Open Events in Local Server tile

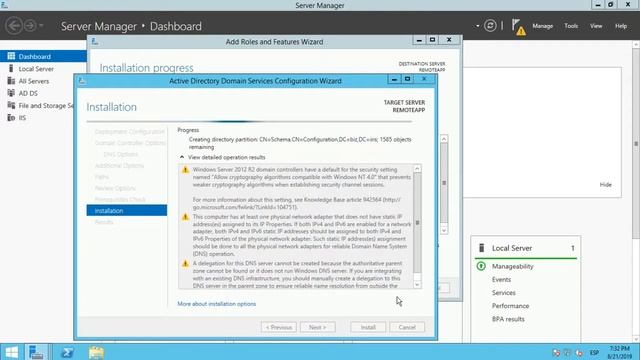[501, 279]
